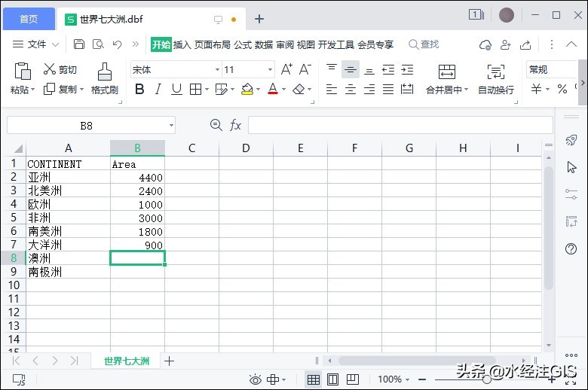
Task: Click the fill color bucket icon
Action: pyautogui.click(x=247, y=89)
